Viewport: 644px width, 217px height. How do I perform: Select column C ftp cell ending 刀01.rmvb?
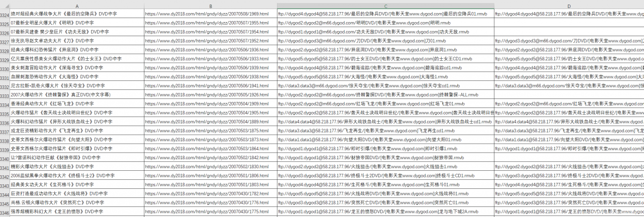pyautogui.click(x=385, y=41)
